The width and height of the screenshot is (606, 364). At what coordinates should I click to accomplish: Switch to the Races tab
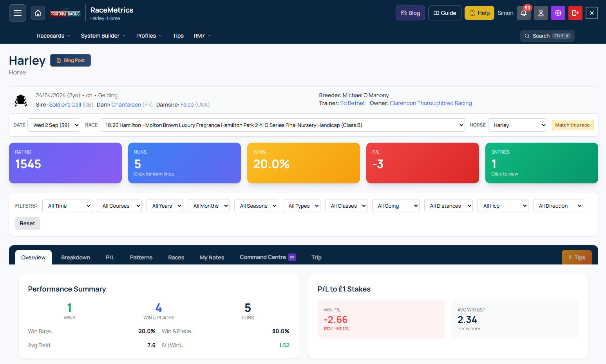tap(176, 257)
